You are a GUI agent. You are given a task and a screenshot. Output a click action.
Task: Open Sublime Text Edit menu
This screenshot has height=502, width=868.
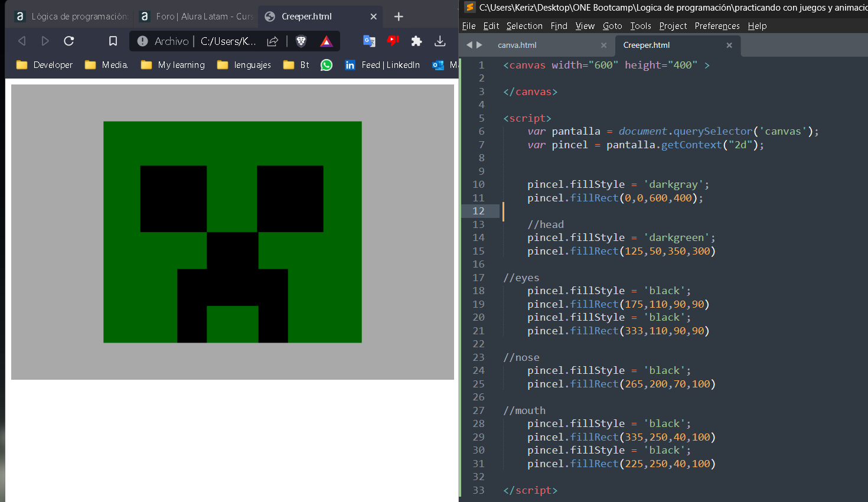(491, 26)
